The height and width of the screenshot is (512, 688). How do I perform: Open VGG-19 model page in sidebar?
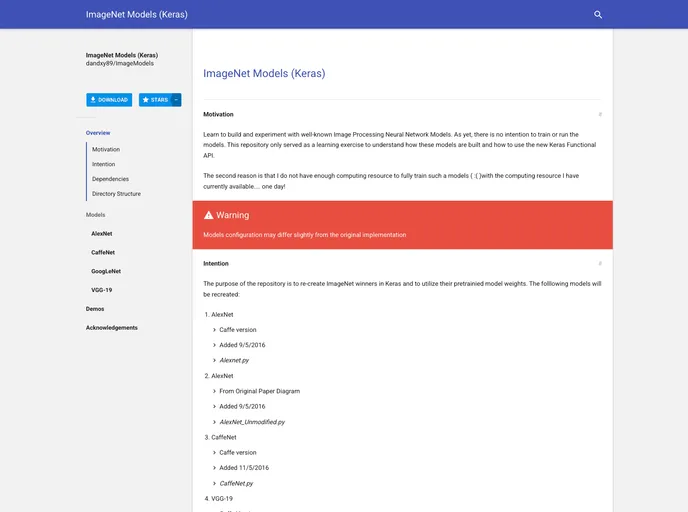(x=101, y=290)
